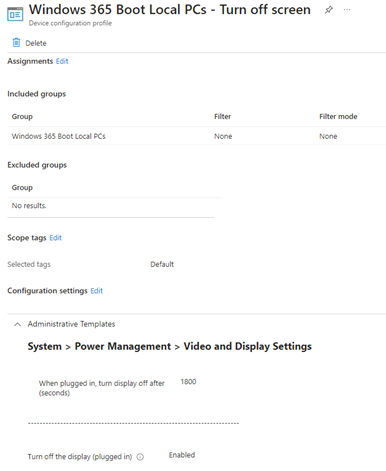This screenshot has width=386, height=471.
Task: Click the Filter mode column header
Action: pos(338,116)
